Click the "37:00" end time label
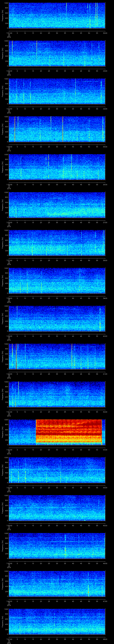Viewport: 114px width, 644px height. coord(105,223)
